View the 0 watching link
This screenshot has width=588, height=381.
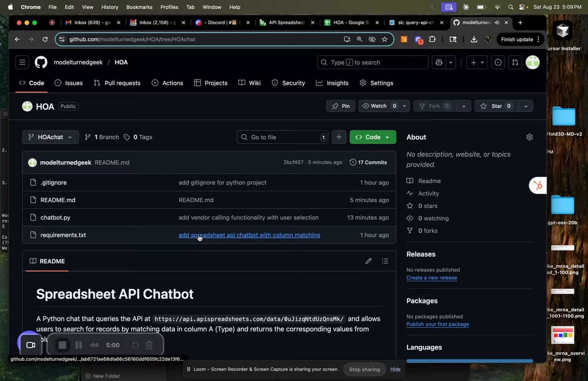click(428, 219)
